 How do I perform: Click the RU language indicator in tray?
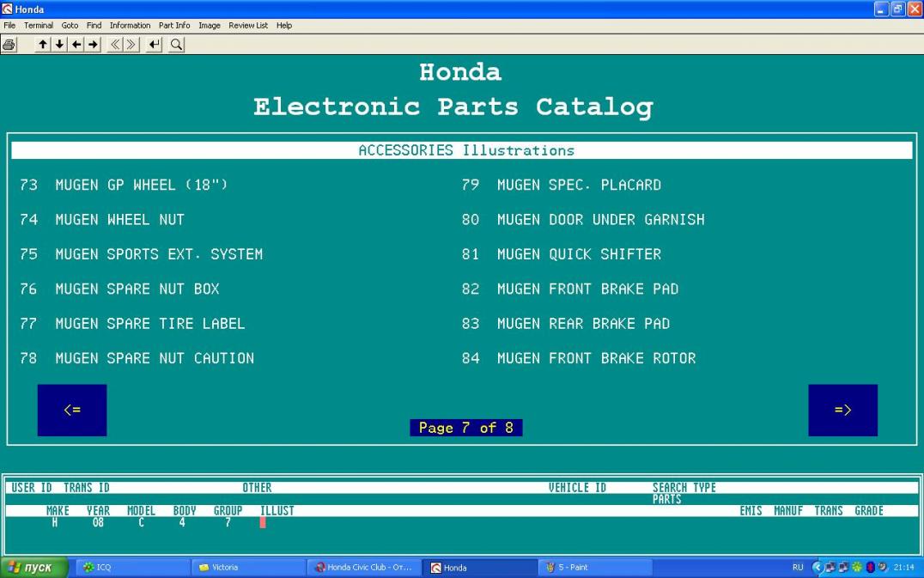798,568
